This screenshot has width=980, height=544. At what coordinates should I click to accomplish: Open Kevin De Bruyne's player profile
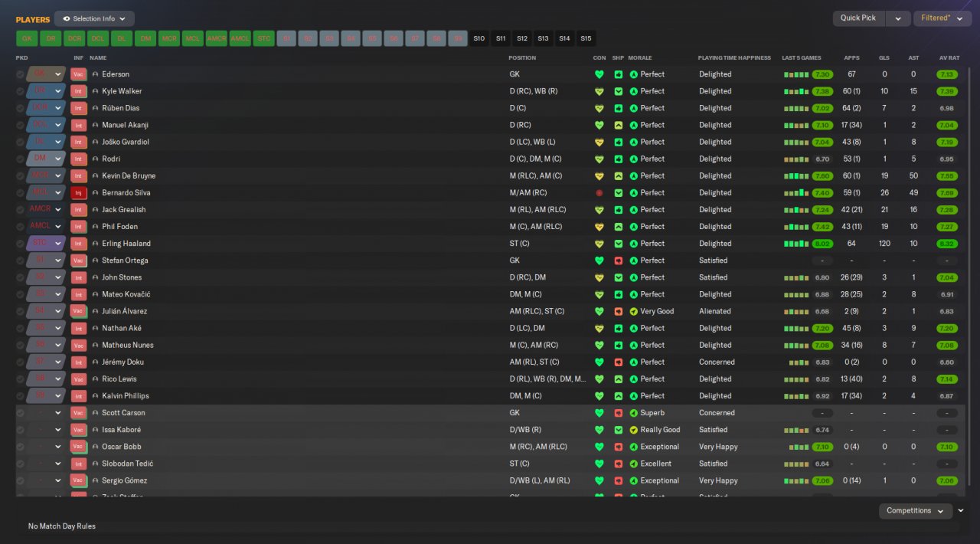tap(129, 176)
